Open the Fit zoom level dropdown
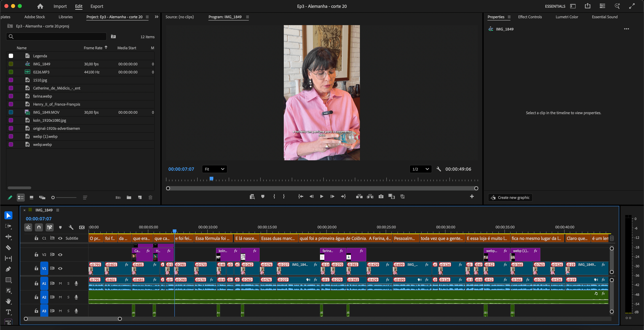 pyautogui.click(x=214, y=169)
